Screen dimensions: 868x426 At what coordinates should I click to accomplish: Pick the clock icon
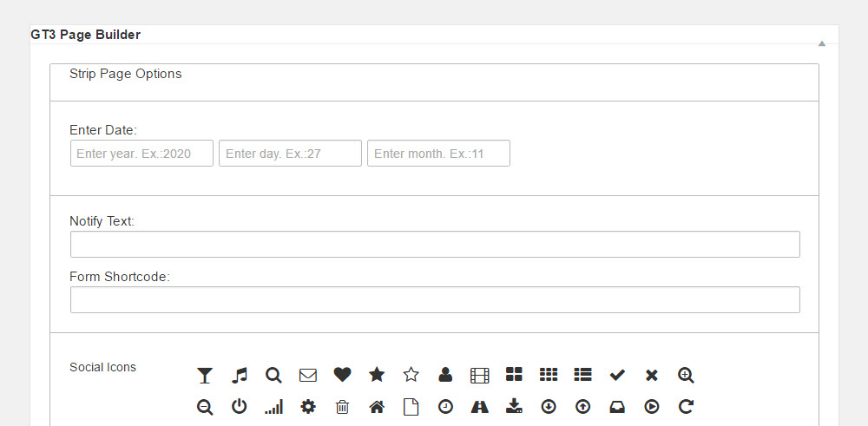coord(445,406)
